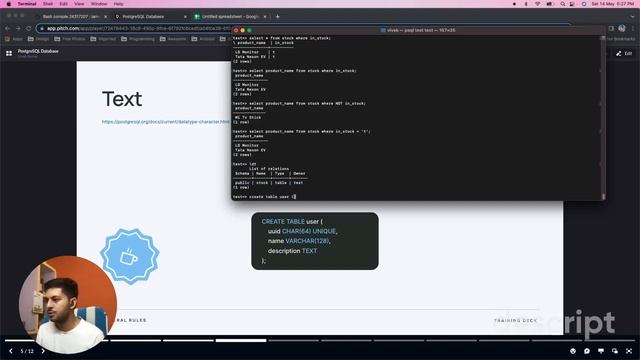Open the Apple menu
The image size is (640, 360).
pos(8,4)
